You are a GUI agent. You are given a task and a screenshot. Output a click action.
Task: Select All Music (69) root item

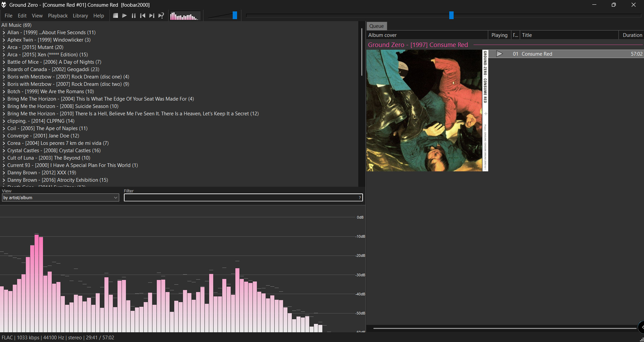(16, 25)
